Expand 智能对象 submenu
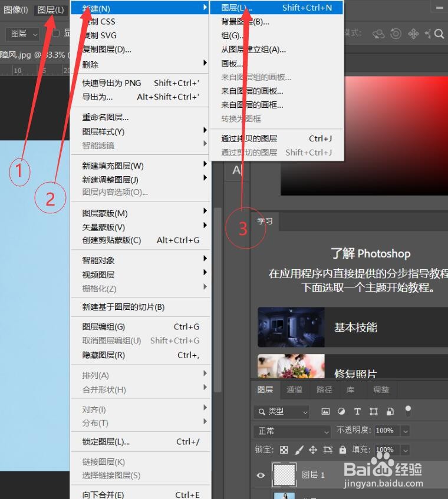This screenshot has height=499, width=448. coord(140,260)
